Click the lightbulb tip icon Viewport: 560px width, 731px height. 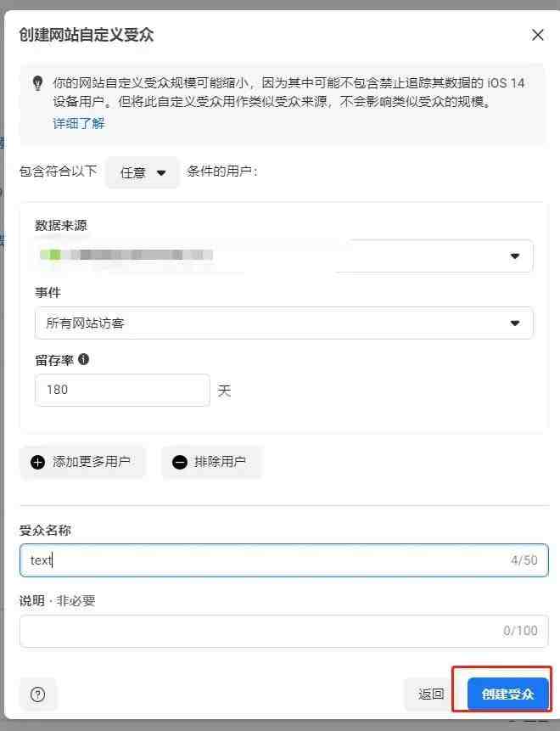37,83
